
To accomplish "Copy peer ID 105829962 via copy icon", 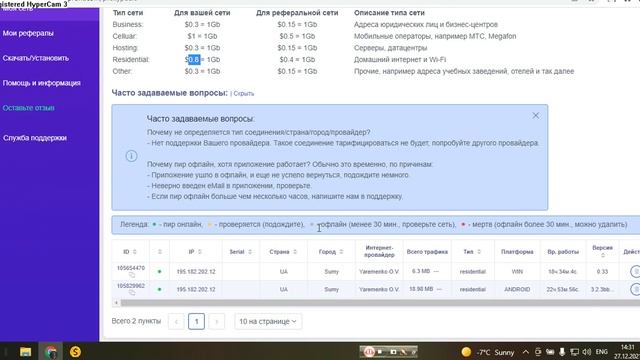I will [x=131, y=293].
